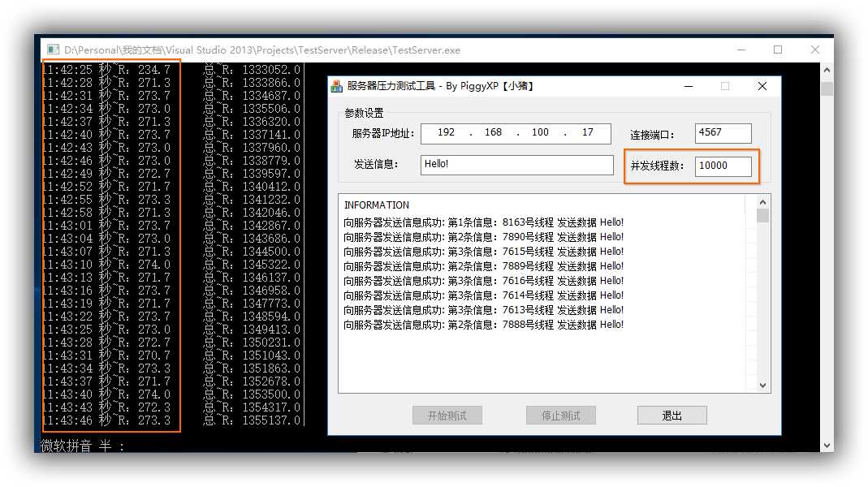Maximize the TestServer console window

(x=778, y=50)
